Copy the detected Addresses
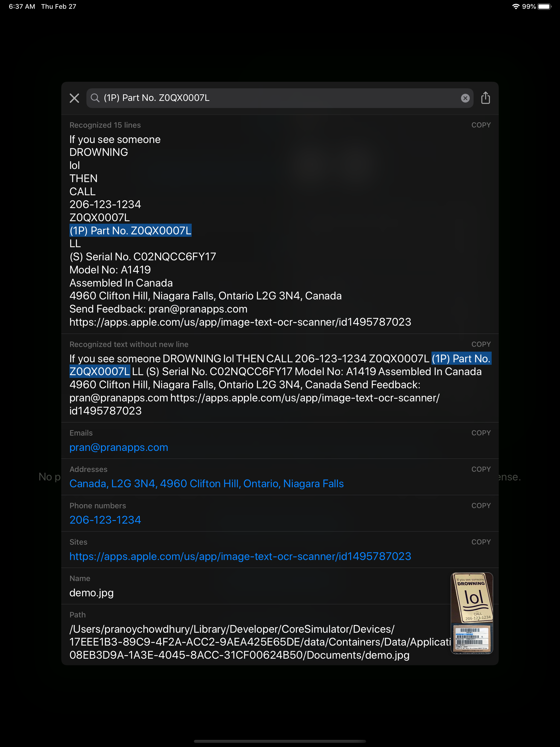The image size is (560, 747). click(x=481, y=469)
